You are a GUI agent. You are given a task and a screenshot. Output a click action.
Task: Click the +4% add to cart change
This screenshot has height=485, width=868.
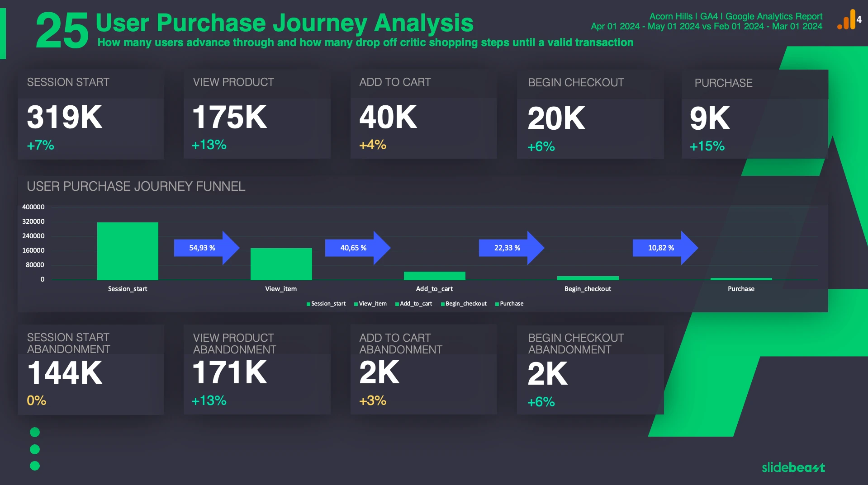pyautogui.click(x=373, y=145)
